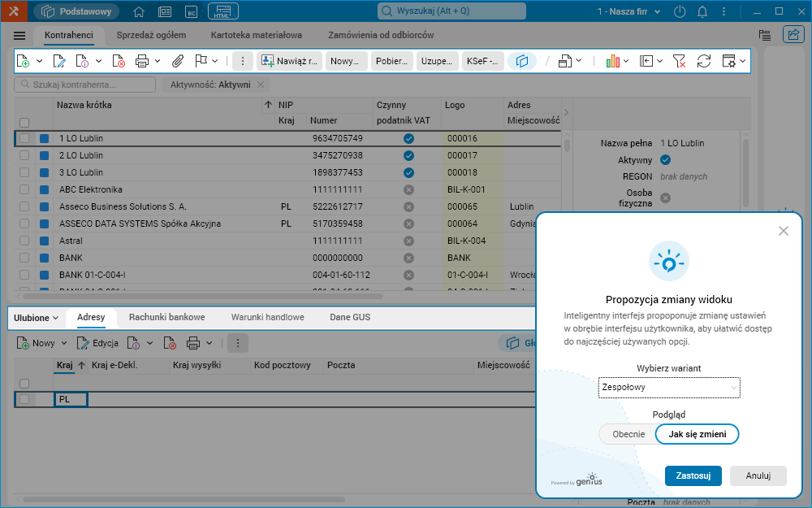This screenshot has width=812, height=508.
Task: Open the 'Zespołowy' variant dropdown
Action: click(669, 388)
